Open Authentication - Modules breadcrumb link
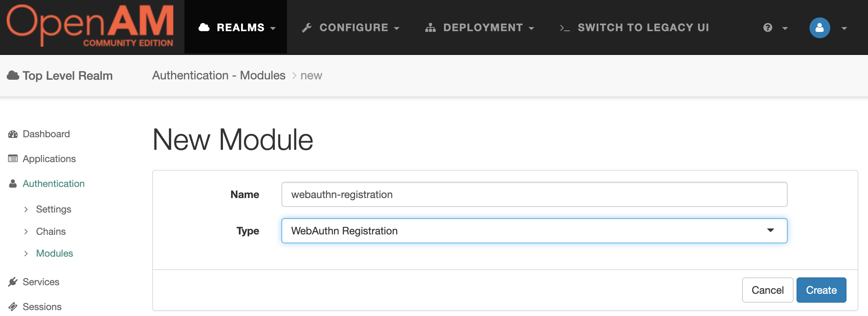868x316 pixels. [219, 75]
